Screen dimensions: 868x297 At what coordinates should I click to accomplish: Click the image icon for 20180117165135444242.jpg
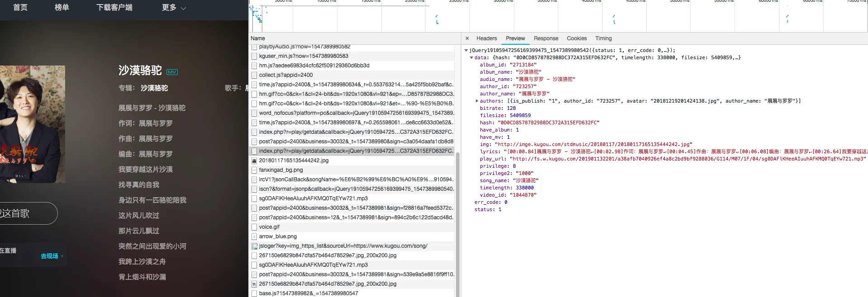tap(254, 160)
